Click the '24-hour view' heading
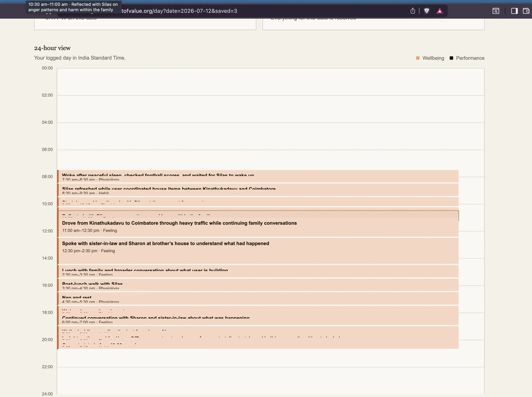This screenshot has width=532, height=397. point(52,48)
